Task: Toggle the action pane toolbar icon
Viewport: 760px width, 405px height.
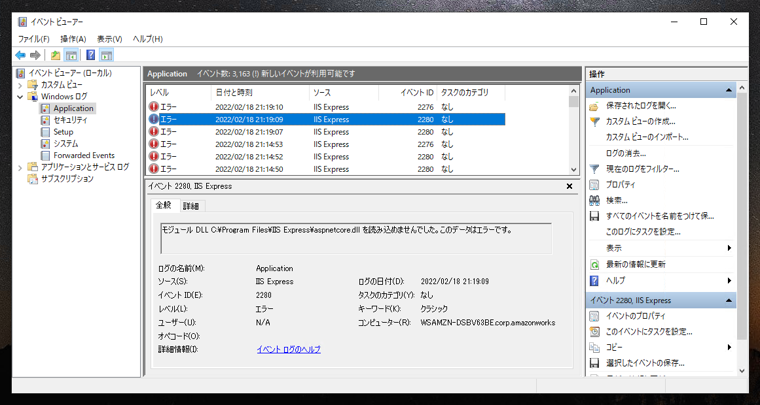Action: [x=107, y=55]
